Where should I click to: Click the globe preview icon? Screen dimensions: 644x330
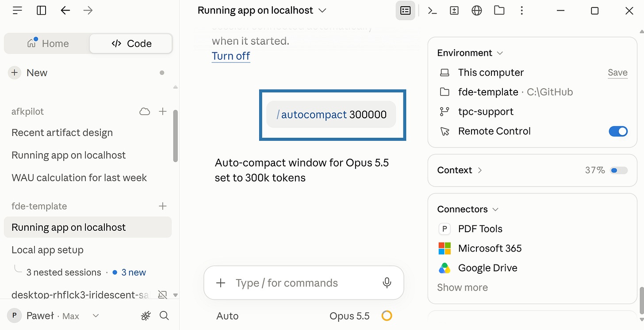477,11
